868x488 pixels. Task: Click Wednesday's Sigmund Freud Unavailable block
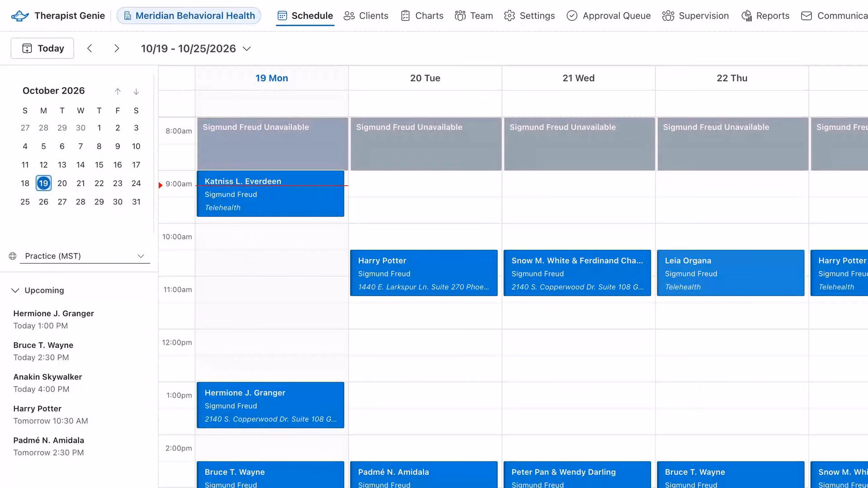tap(580, 144)
